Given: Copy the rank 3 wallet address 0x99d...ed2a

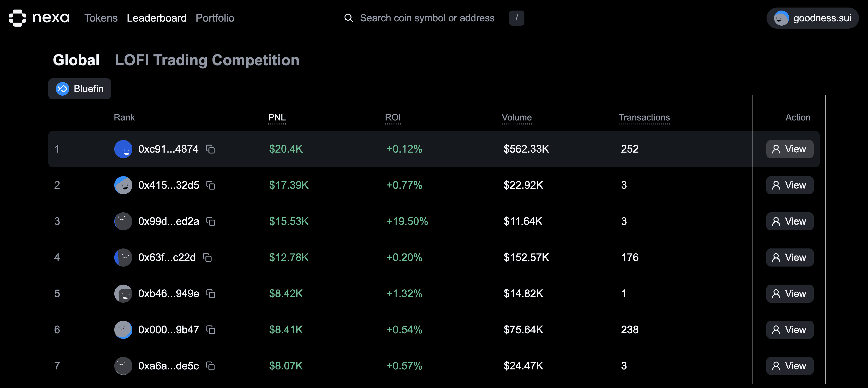Looking at the screenshot, I should pyautogui.click(x=211, y=221).
